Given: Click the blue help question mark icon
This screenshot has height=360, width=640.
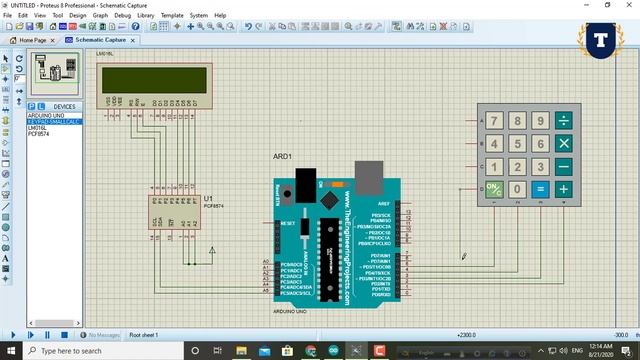Looking at the screenshot, I should [136, 27].
